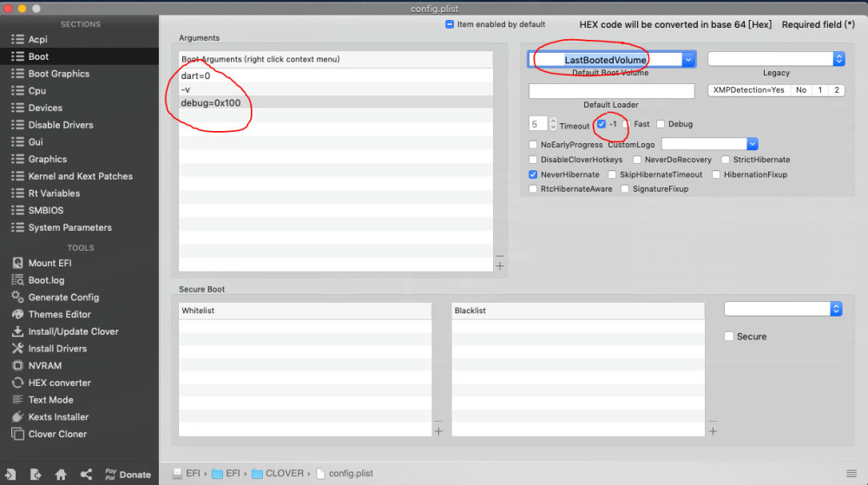The image size is (868, 485).
Task: Open the Disable Drivers section
Action: pos(61,125)
